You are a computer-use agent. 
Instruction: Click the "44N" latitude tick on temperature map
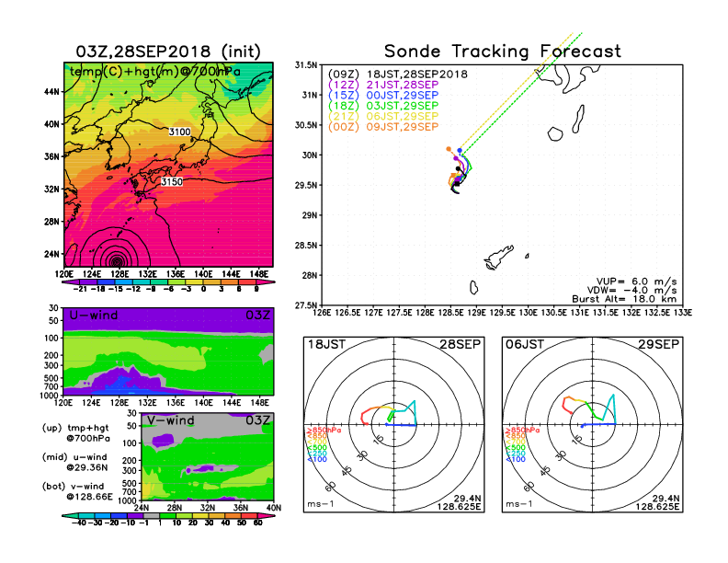coord(51,92)
